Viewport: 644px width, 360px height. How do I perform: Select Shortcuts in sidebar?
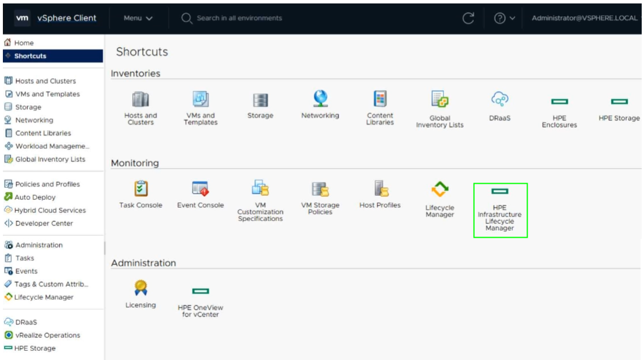click(x=53, y=56)
